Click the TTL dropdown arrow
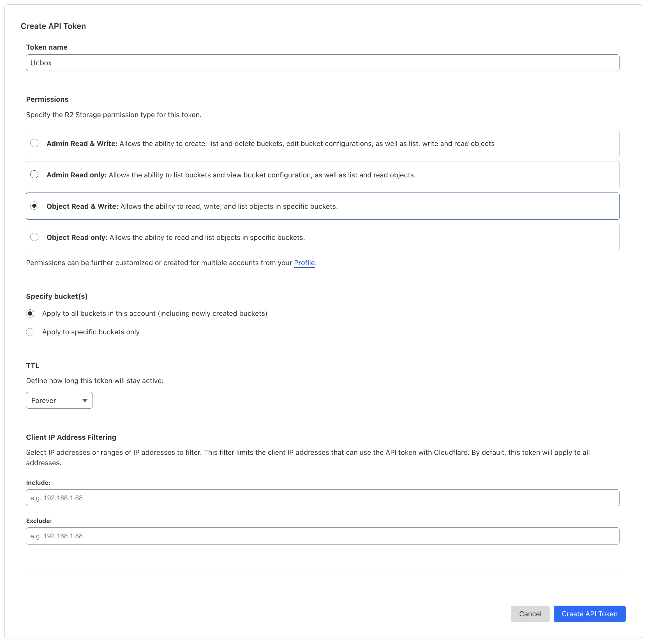The image size is (647, 644). (85, 401)
